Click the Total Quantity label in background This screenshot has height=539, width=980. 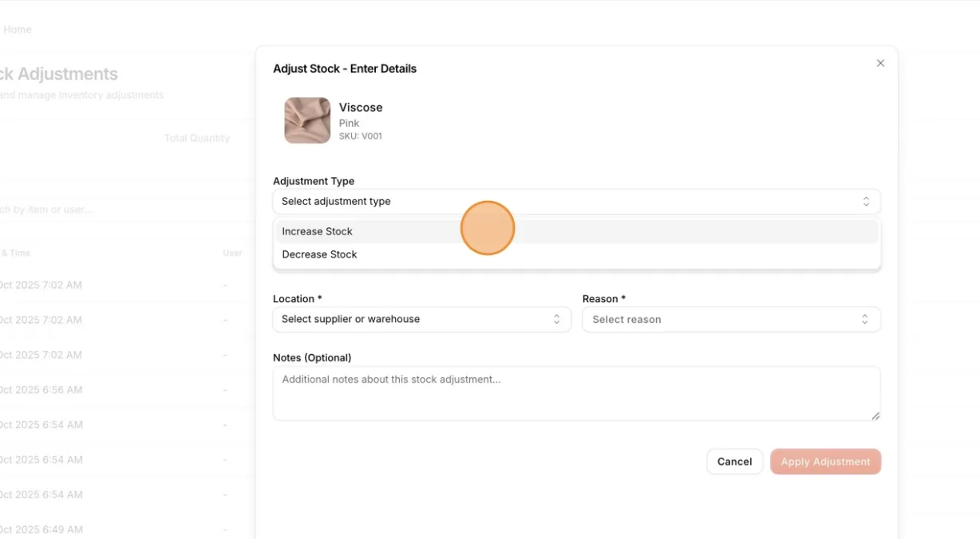[x=197, y=138]
